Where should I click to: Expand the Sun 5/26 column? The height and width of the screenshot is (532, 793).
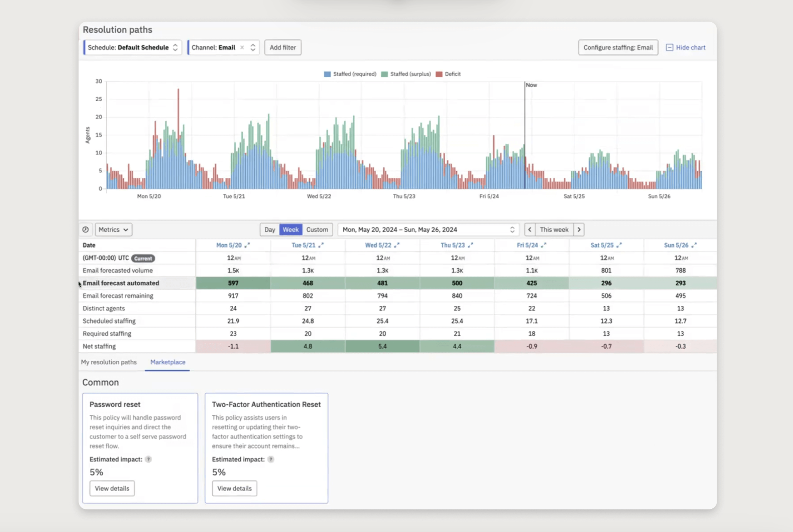pyautogui.click(x=694, y=245)
